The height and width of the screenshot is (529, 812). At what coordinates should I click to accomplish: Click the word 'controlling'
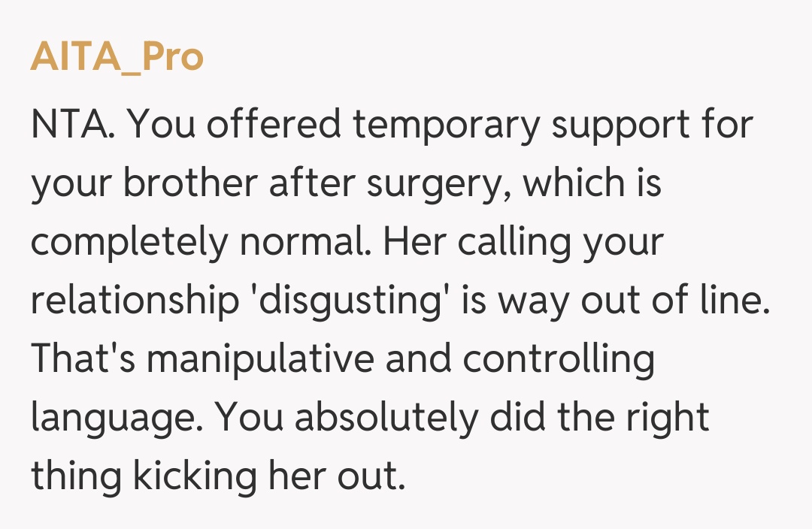point(559,359)
